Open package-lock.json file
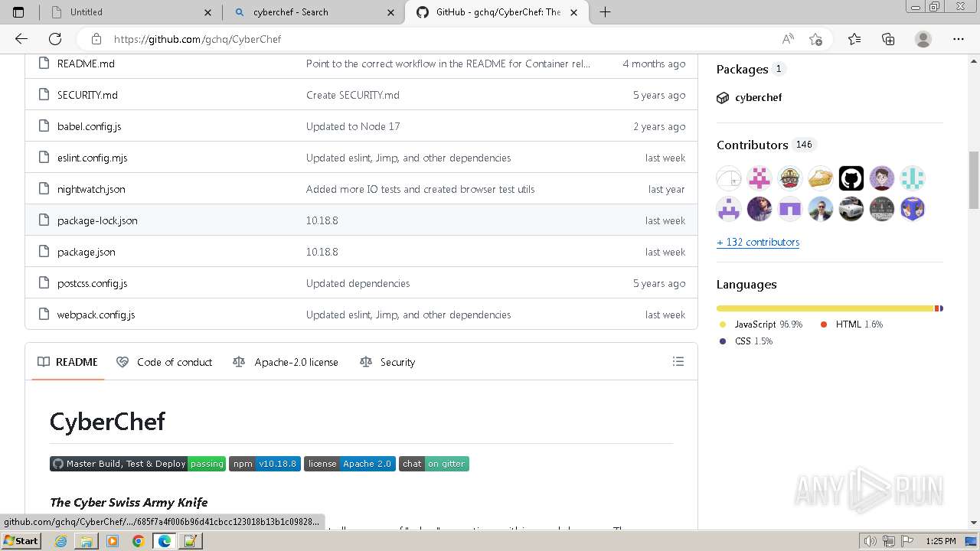 click(97, 220)
